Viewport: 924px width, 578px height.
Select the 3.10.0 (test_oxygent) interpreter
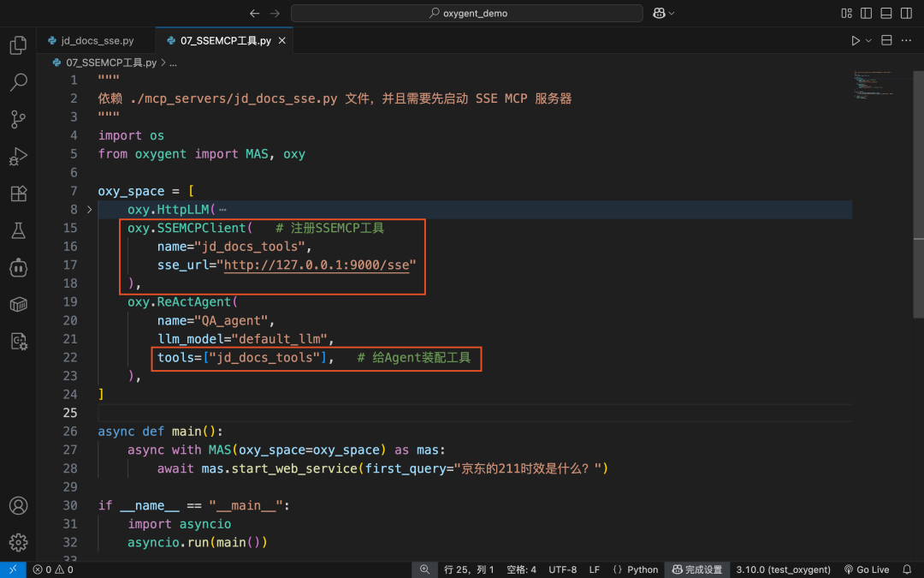(x=783, y=569)
